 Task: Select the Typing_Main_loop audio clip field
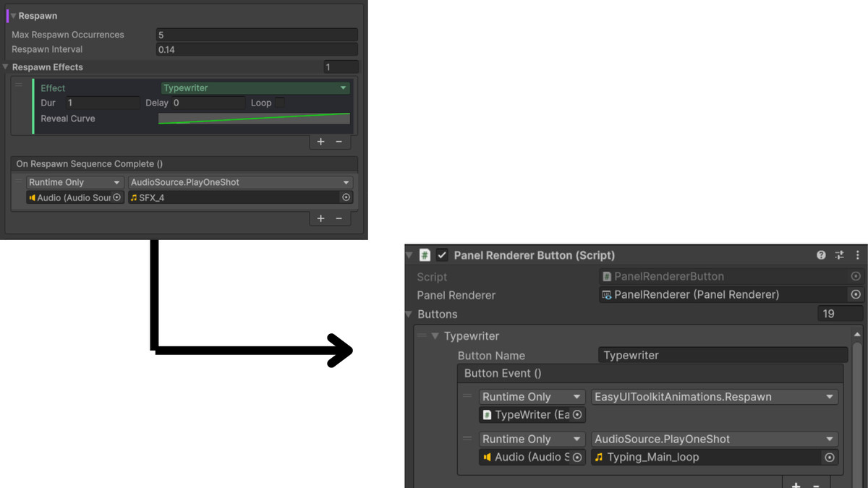click(707, 458)
